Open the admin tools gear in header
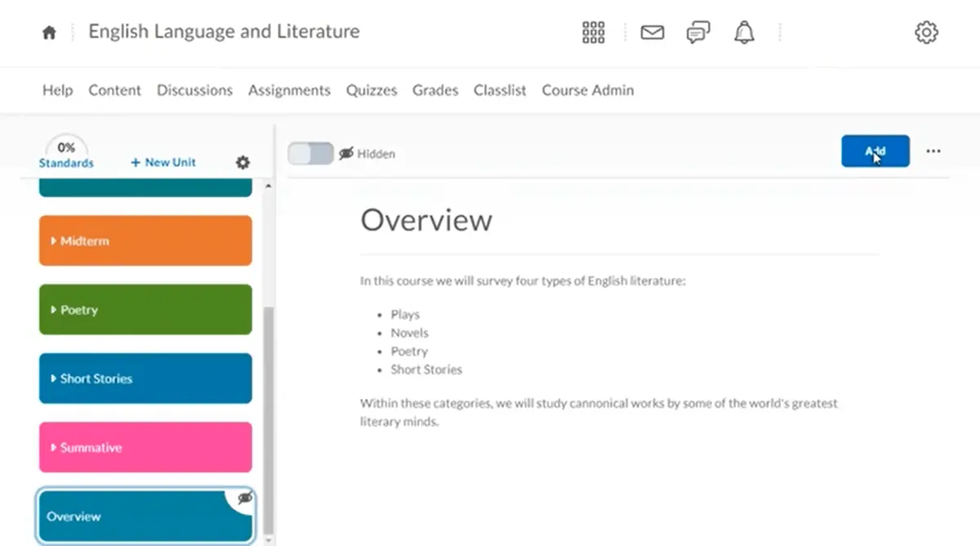980x546 pixels. (x=926, y=33)
